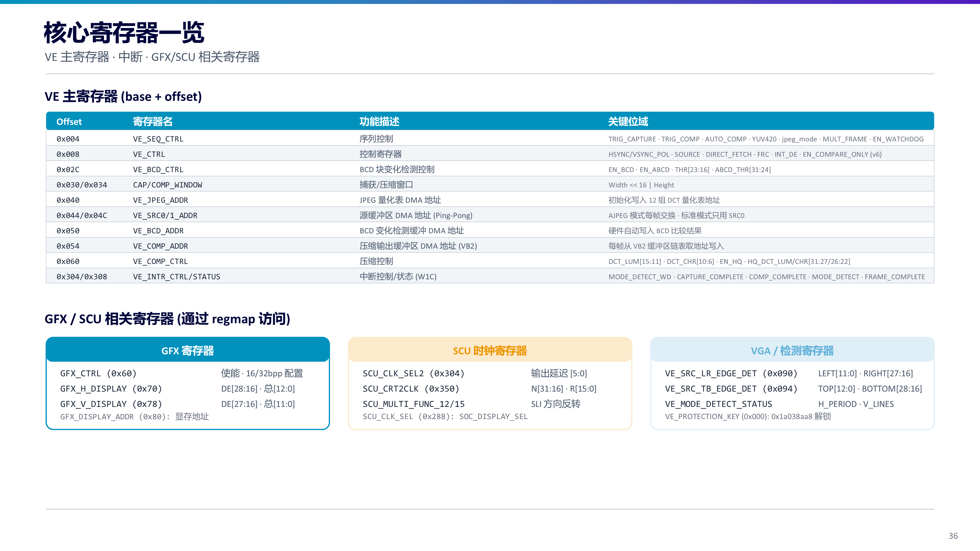The image size is (980, 551).
Task: Click the GFX 寄存器 card header
Action: point(188,350)
